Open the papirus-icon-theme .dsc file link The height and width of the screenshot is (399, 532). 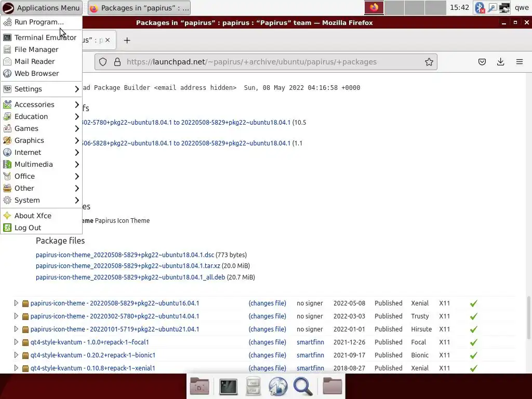coord(125,255)
